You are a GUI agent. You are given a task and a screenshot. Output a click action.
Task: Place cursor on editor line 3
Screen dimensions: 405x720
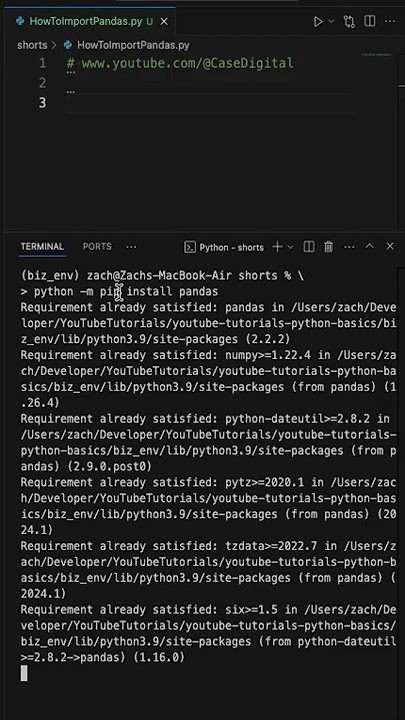pyautogui.click(x=210, y=103)
